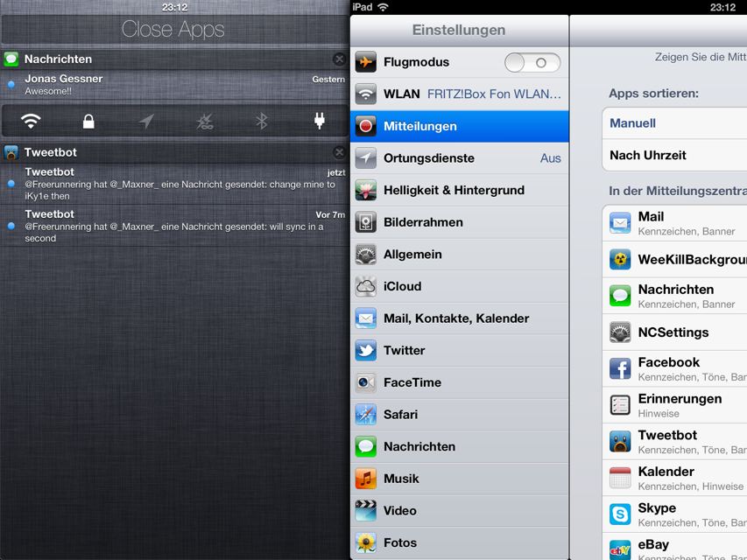Tap the Bilderrahmen frame icon

[x=365, y=222]
